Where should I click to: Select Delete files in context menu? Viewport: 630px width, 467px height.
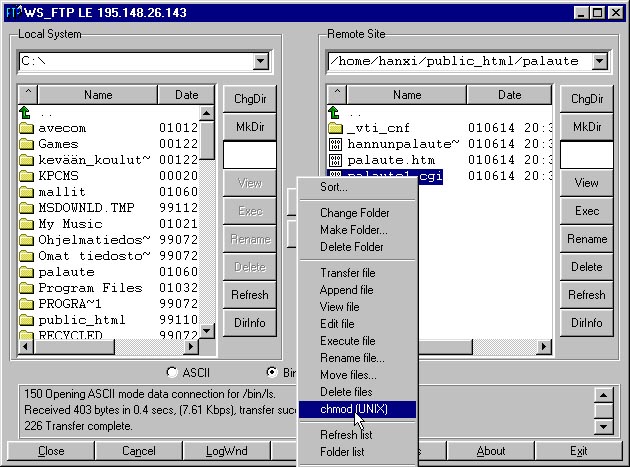(x=346, y=392)
